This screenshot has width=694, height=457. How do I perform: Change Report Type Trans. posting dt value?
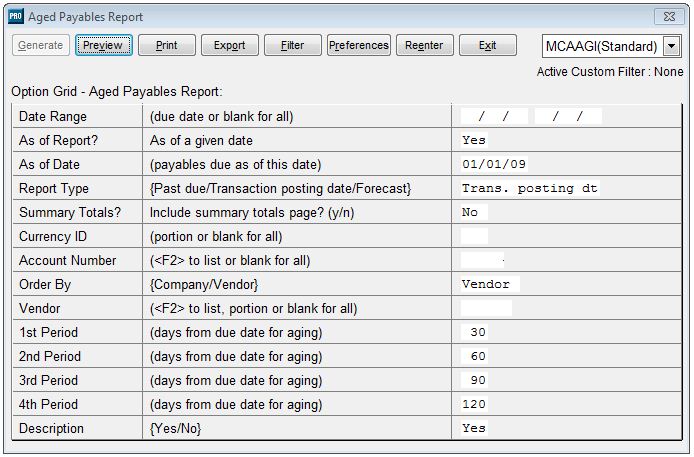[x=530, y=188]
